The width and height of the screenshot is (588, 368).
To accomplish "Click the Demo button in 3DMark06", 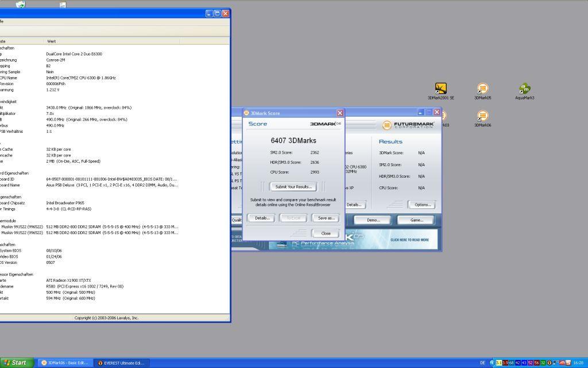I will 373,220.
